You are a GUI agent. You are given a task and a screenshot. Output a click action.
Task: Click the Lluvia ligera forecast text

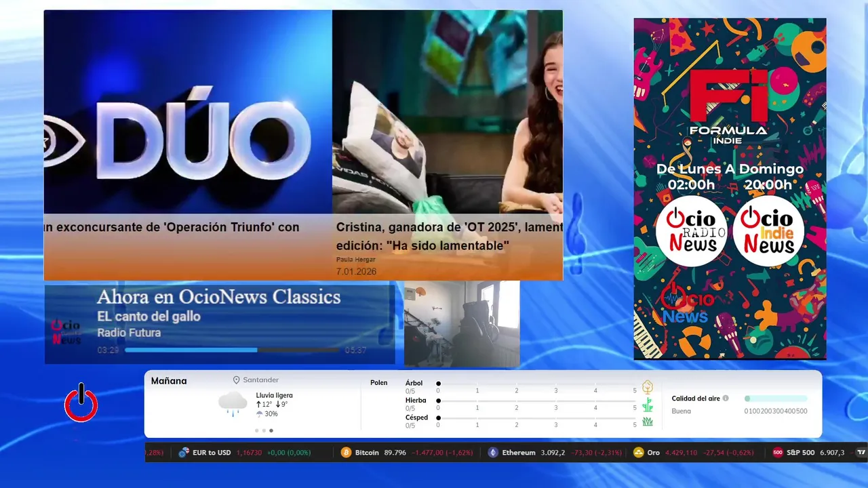pyautogui.click(x=274, y=395)
